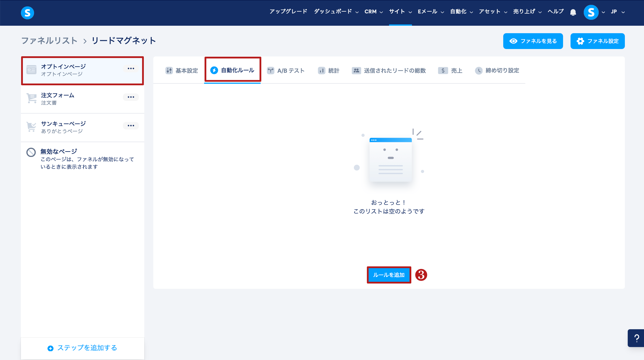Open the 自動化 dropdown in top navigation

[x=461, y=12]
